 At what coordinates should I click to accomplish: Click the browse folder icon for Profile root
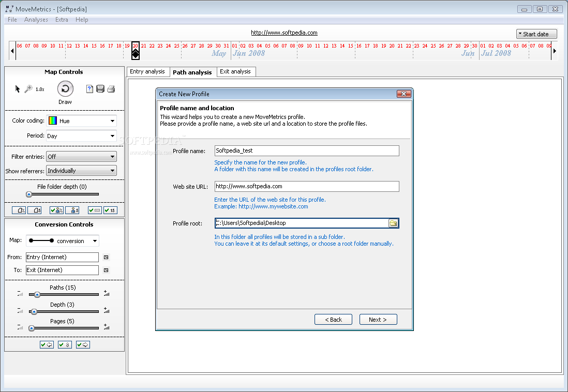pyautogui.click(x=393, y=223)
